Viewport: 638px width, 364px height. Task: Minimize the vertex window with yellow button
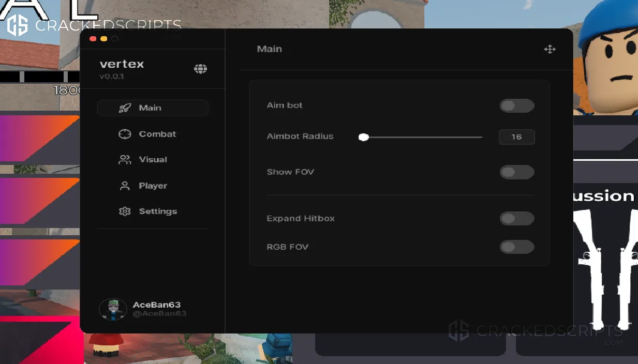tap(104, 39)
